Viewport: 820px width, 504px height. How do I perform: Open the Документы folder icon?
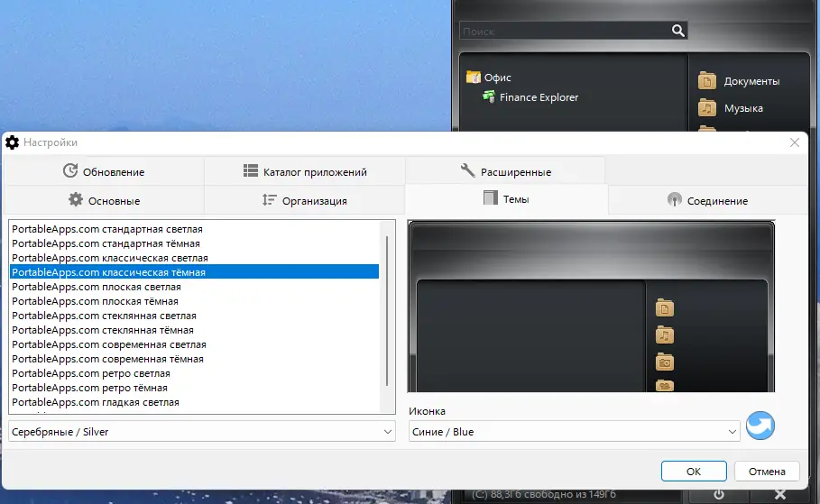tap(707, 81)
